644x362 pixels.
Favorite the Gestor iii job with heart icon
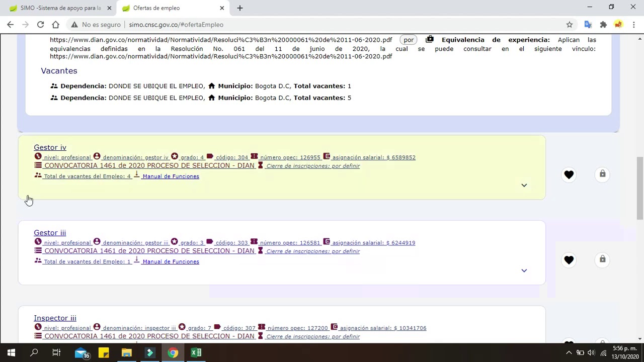coord(569,260)
